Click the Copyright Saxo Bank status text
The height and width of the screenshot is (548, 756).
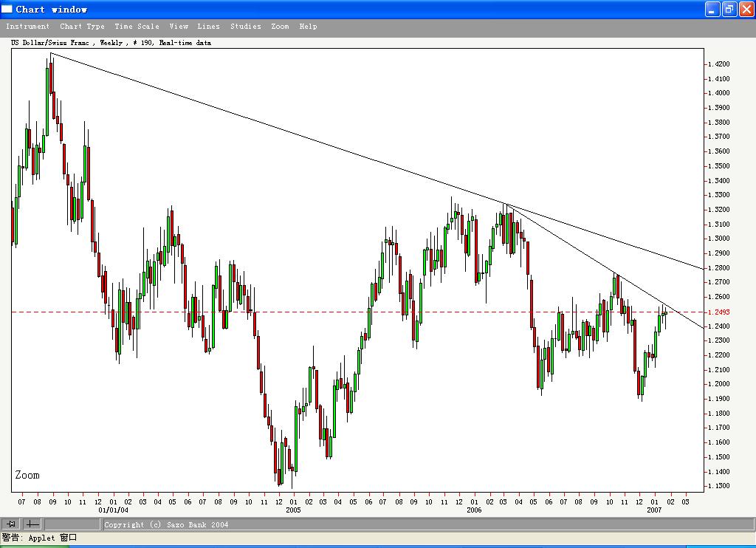pyautogui.click(x=166, y=524)
